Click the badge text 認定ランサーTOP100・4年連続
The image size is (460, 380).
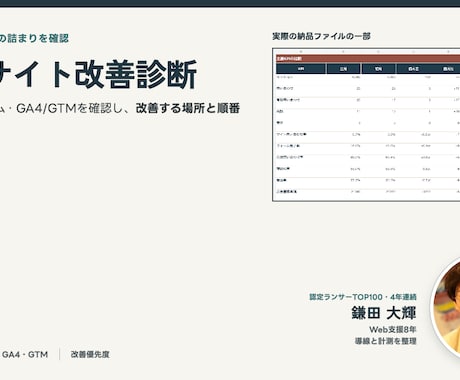click(363, 297)
